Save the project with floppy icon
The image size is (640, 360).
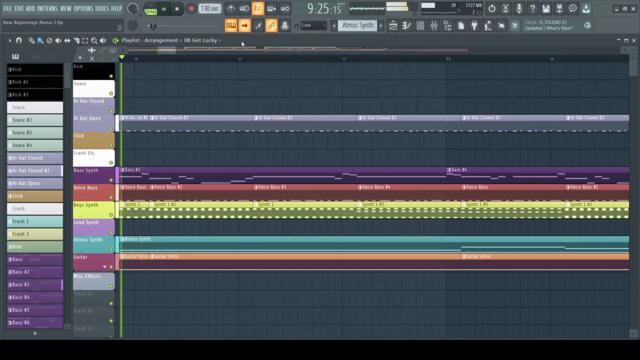[x=546, y=8]
